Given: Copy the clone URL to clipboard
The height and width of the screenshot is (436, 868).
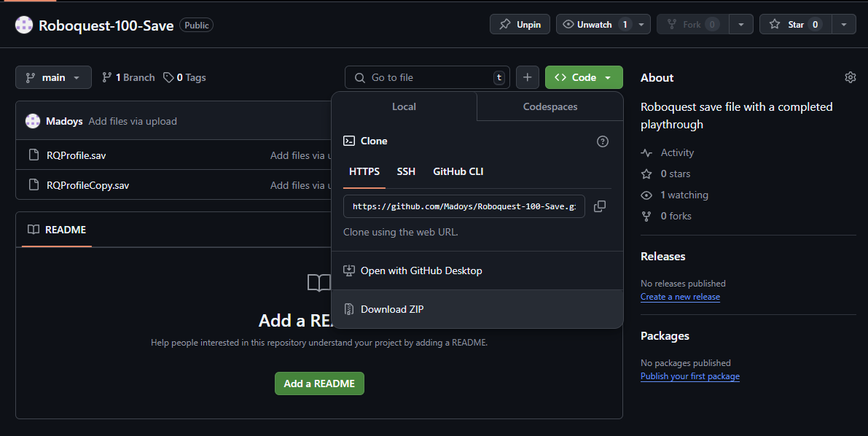Looking at the screenshot, I should click(x=600, y=206).
